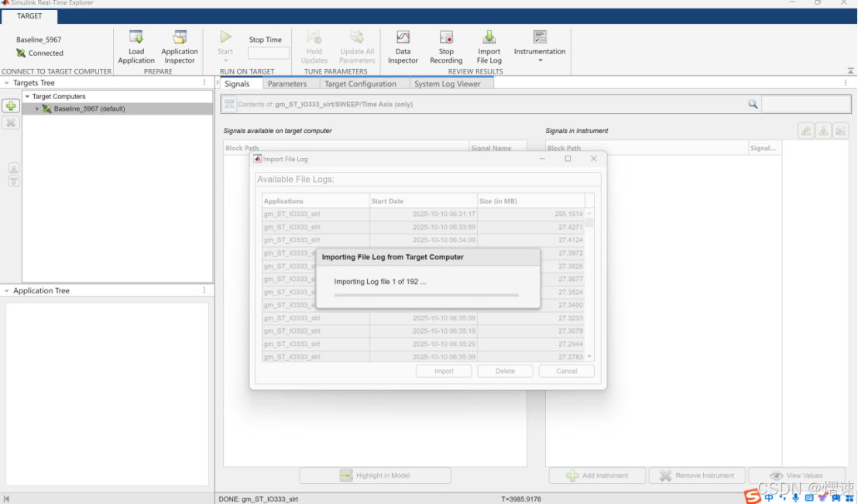The width and height of the screenshot is (858, 504).
Task: Click the Remove Instrument button
Action: coord(697,475)
